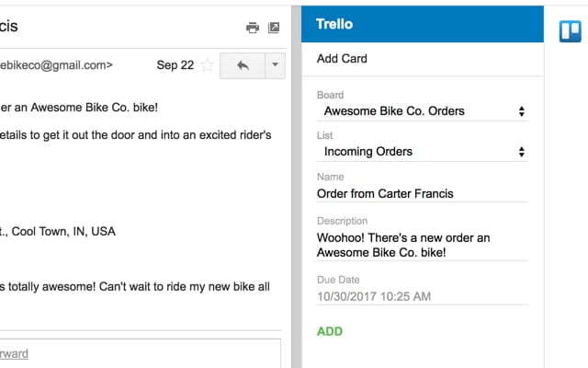Click the Forward link below the email
The width and height of the screenshot is (588, 368).
pyautogui.click(x=13, y=353)
